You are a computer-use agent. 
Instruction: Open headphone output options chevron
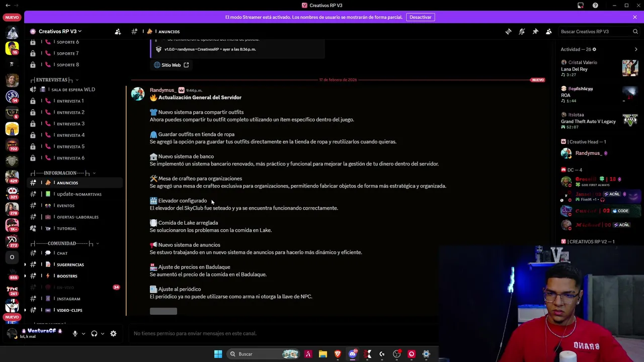tap(103, 333)
